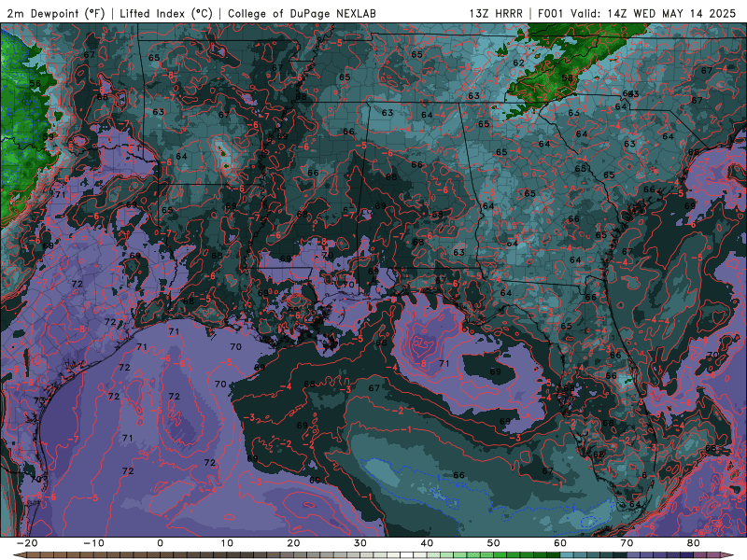Click the 58 dewpoint value in the Appalachian green area
The image size is (747, 560).
567,78
